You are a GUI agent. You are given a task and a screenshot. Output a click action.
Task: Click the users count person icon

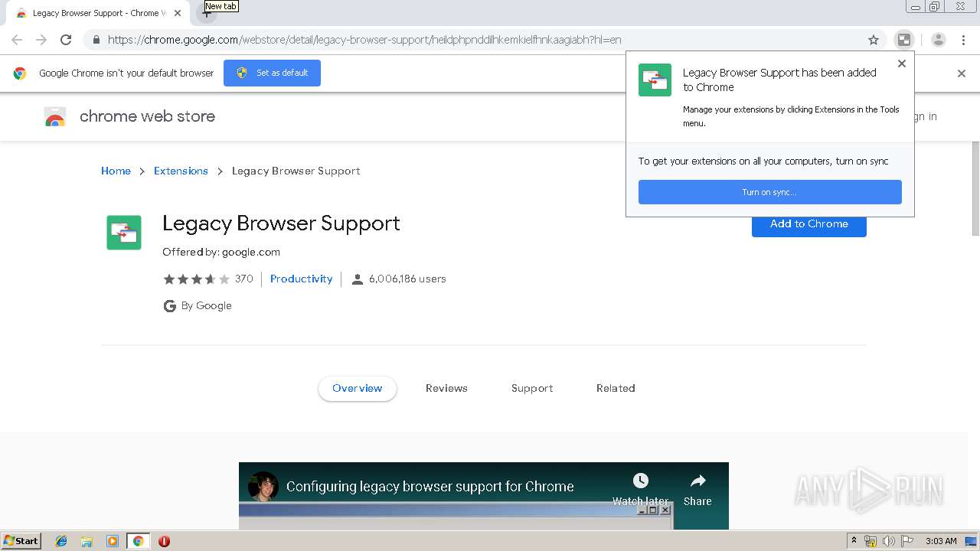pyautogui.click(x=357, y=279)
